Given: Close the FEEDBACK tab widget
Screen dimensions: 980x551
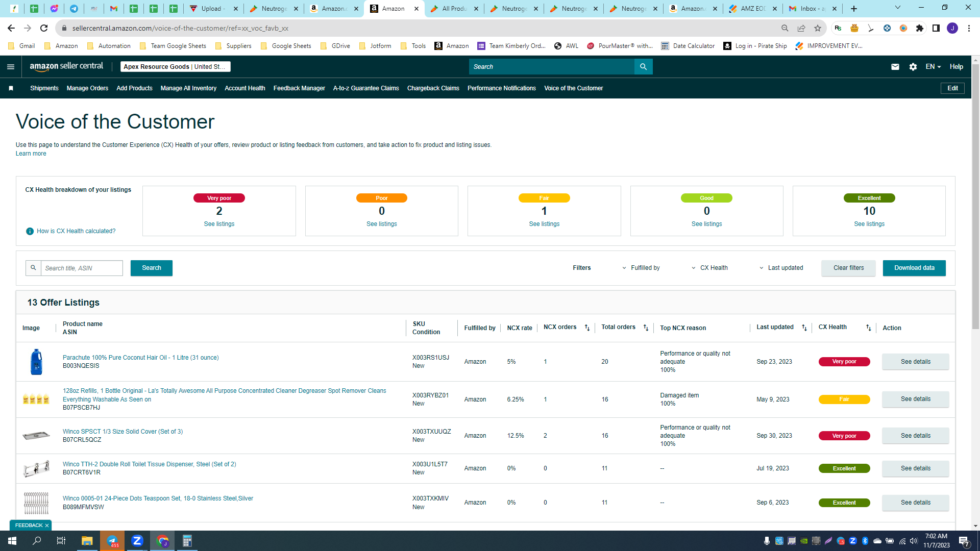Looking at the screenshot, I should [x=47, y=525].
